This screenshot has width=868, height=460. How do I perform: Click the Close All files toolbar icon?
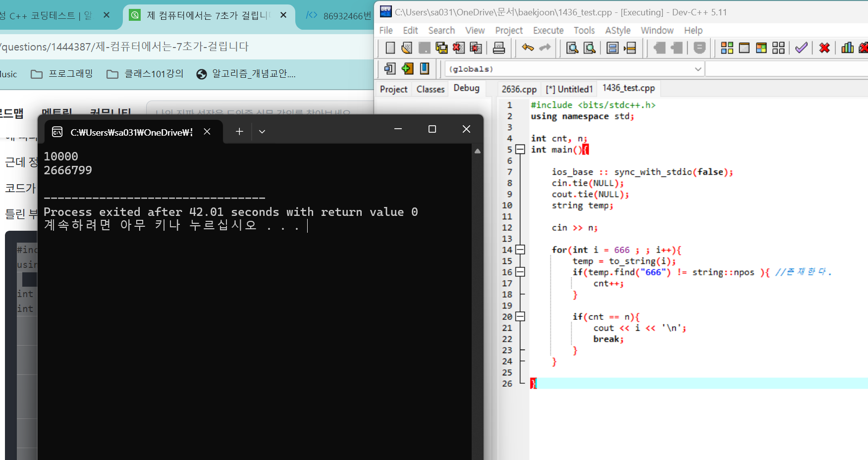(x=476, y=48)
